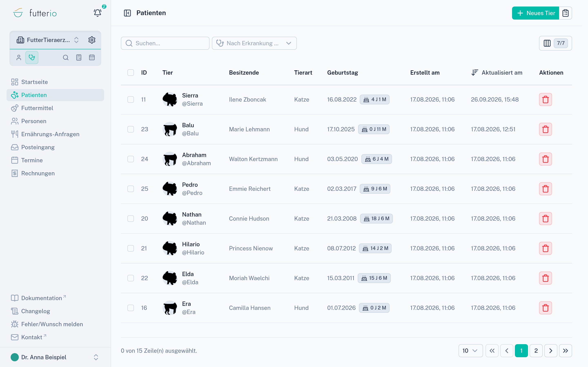Click the Neues Tier button
The width and height of the screenshot is (588, 367).
tap(535, 13)
